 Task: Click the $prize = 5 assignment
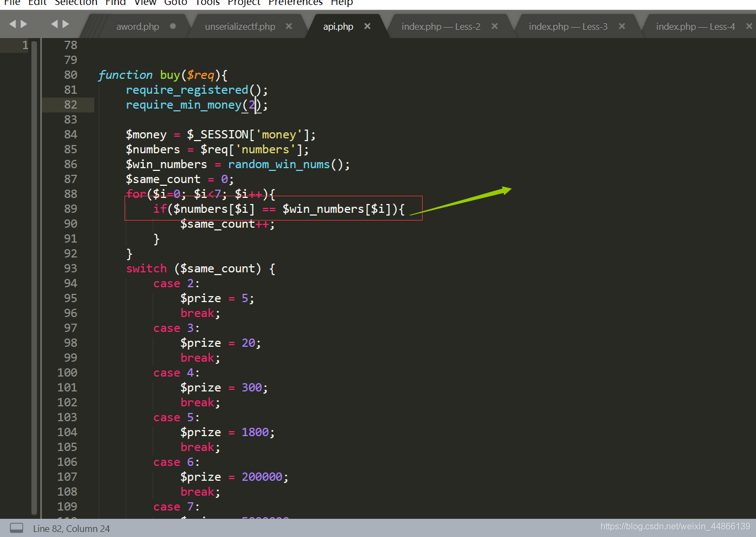point(217,298)
